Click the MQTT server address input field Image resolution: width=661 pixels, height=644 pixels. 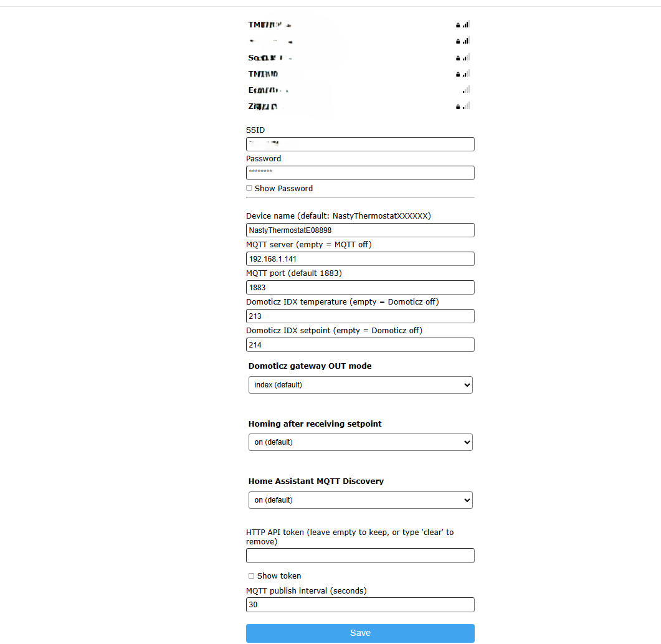pos(360,258)
